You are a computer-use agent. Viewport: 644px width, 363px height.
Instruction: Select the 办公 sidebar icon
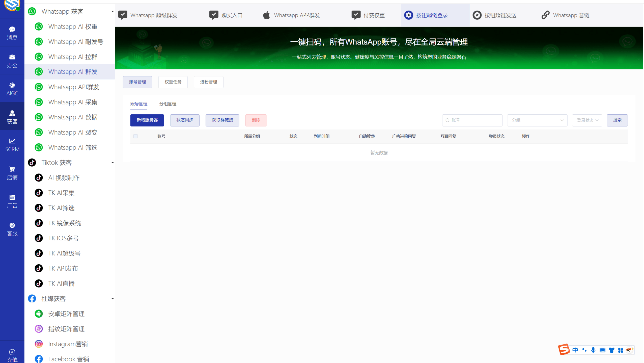click(x=12, y=61)
